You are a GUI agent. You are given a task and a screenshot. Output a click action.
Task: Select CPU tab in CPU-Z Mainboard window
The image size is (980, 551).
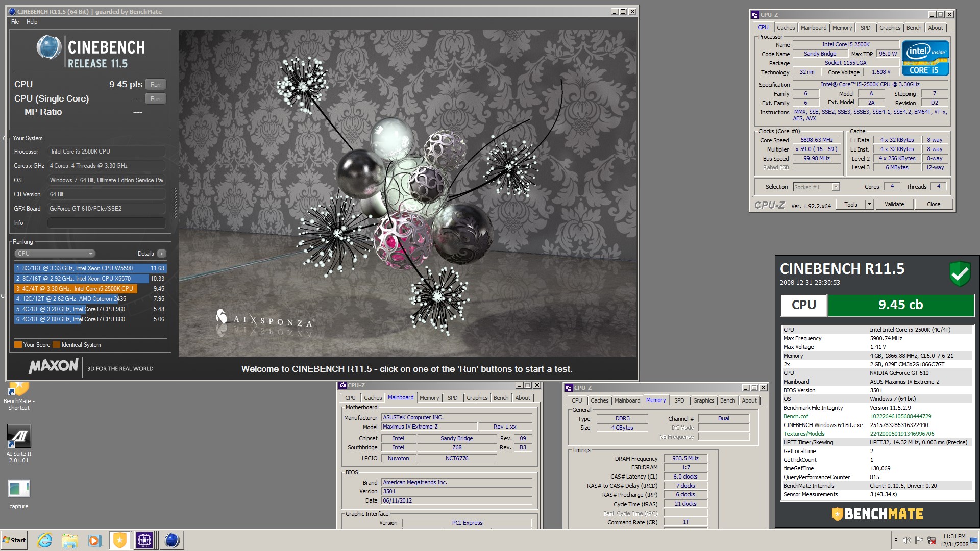350,398
